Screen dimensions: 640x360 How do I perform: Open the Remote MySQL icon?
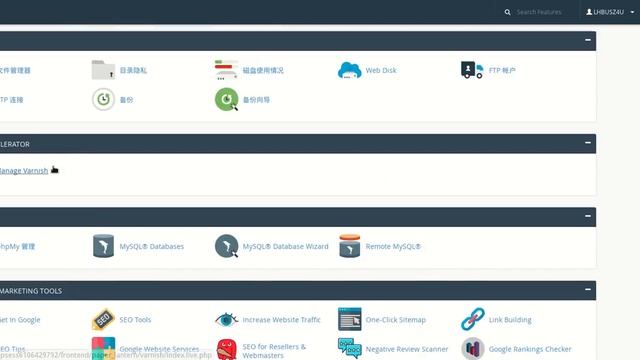tap(350, 246)
